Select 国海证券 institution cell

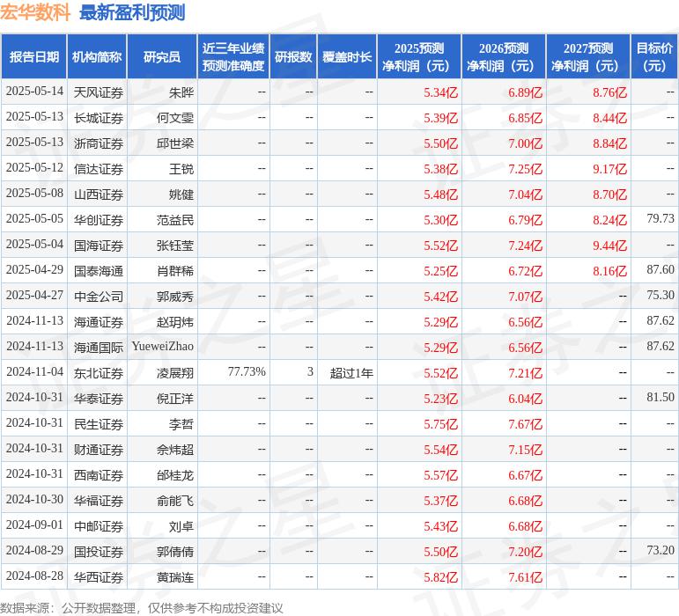tap(99, 246)
